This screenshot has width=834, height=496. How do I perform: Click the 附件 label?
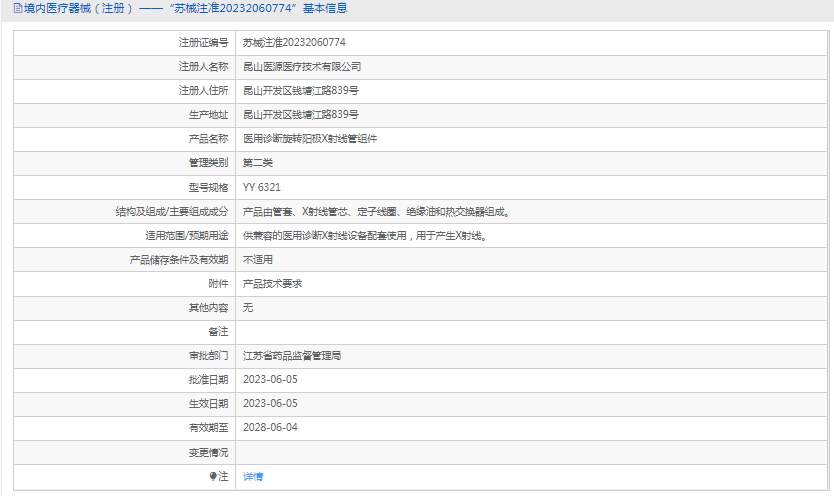click(218, 283)
